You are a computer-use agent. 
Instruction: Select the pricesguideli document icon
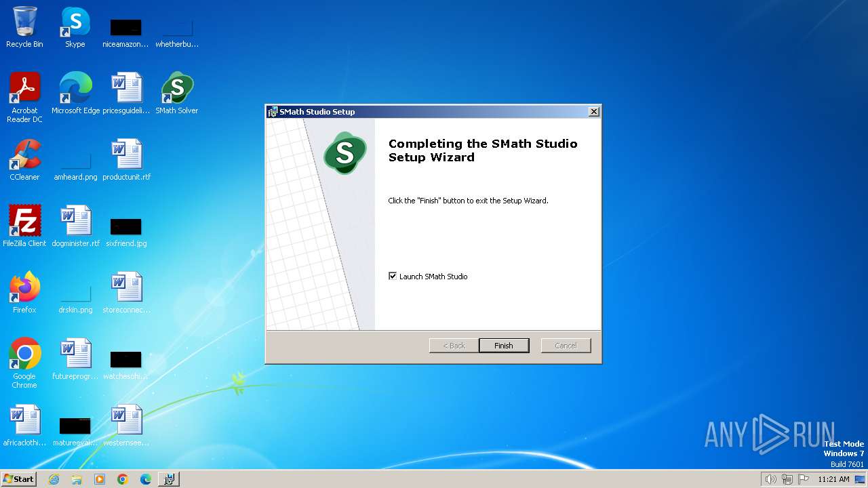[x=126, y=94]
